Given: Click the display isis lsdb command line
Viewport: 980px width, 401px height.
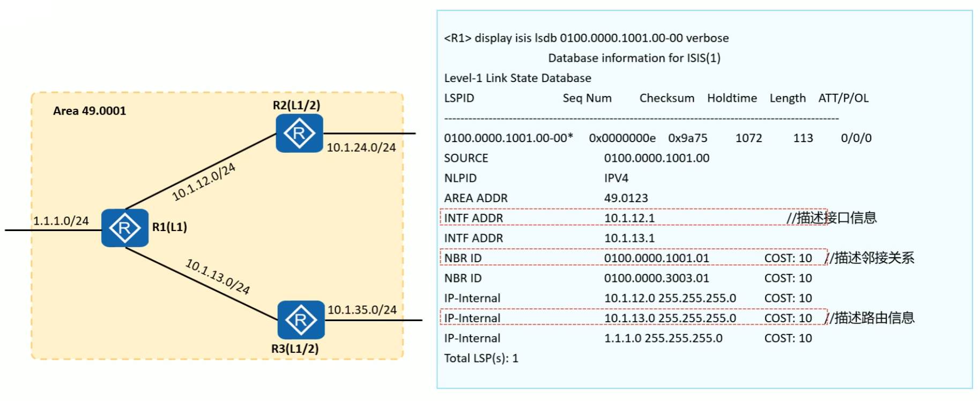Looking at the screenshot, I should tap(586, 38).
